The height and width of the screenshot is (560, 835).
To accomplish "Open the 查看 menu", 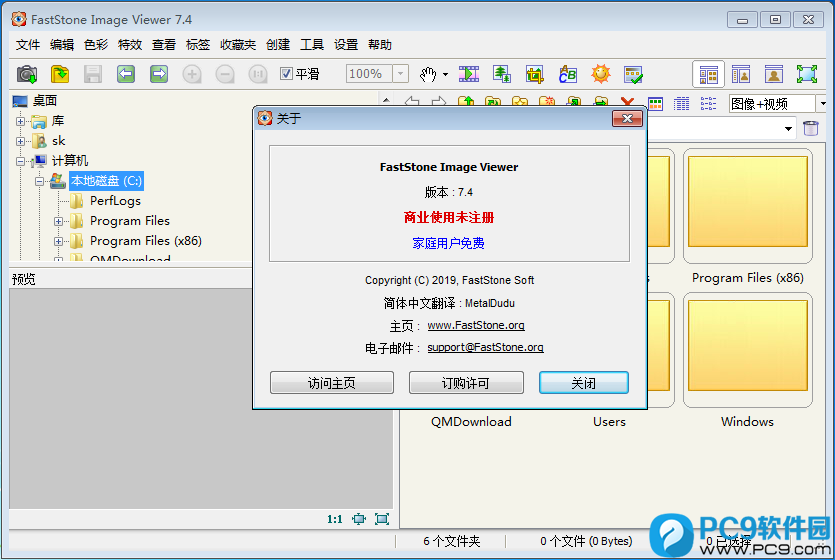I will click(x=164, y=45).
